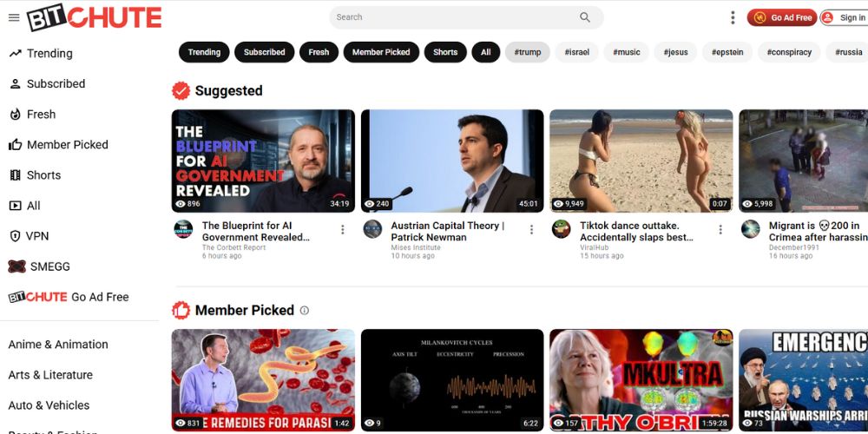The height and width of the screenshot is (434, 868).
Task: Click the Member Picked info icon
Action: 304,311
